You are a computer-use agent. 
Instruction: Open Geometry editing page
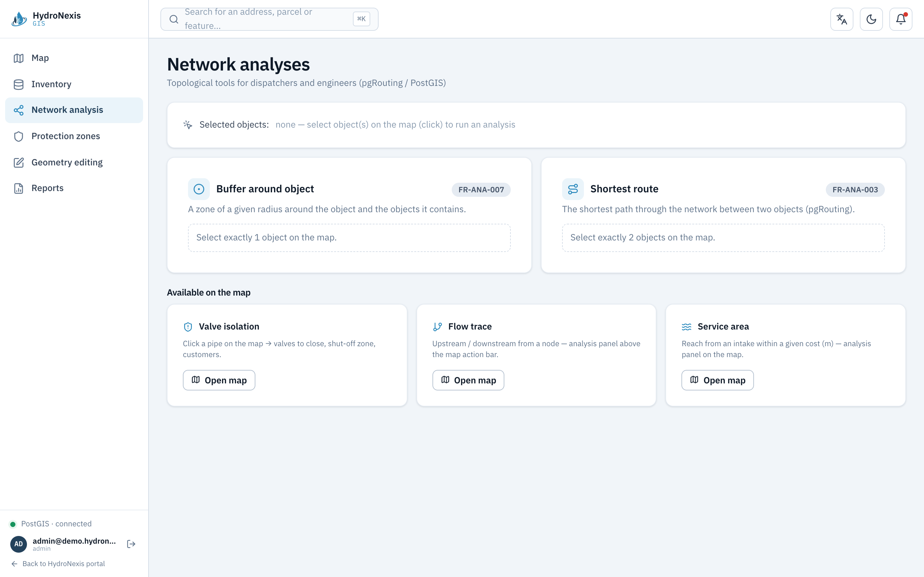coord(74,162)
